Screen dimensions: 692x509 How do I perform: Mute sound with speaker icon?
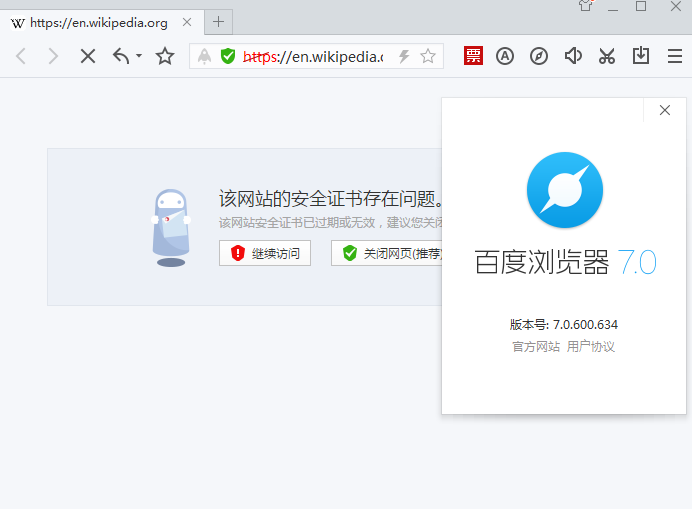573,56
